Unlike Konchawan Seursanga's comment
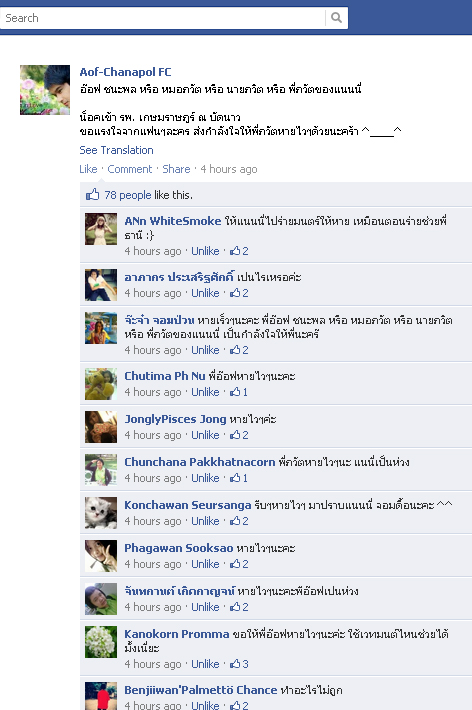This screenshot has height=710, width=472. click(205, 521)
